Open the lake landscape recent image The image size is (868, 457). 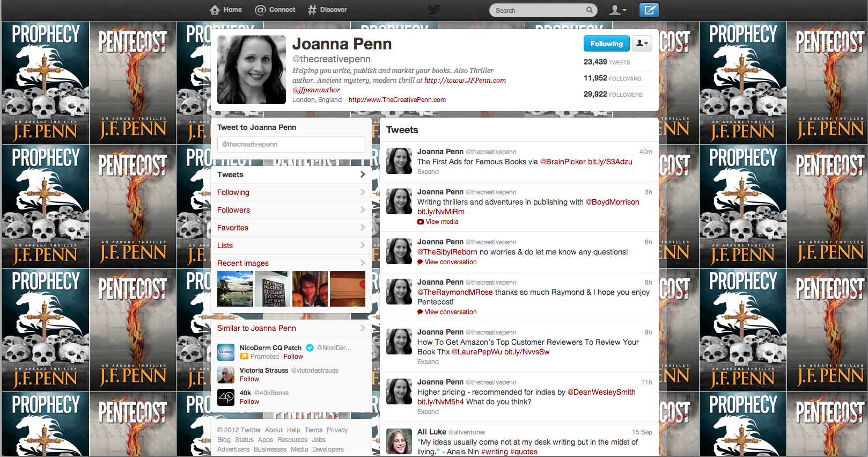click(235, 289)
